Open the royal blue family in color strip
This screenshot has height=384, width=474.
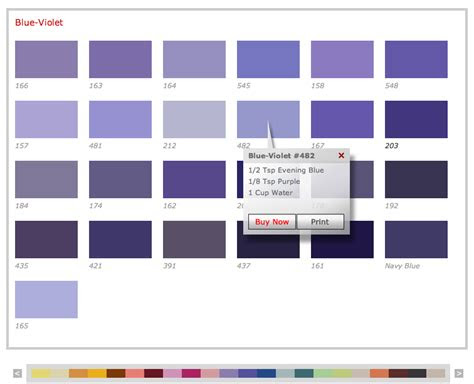[266, 373]
